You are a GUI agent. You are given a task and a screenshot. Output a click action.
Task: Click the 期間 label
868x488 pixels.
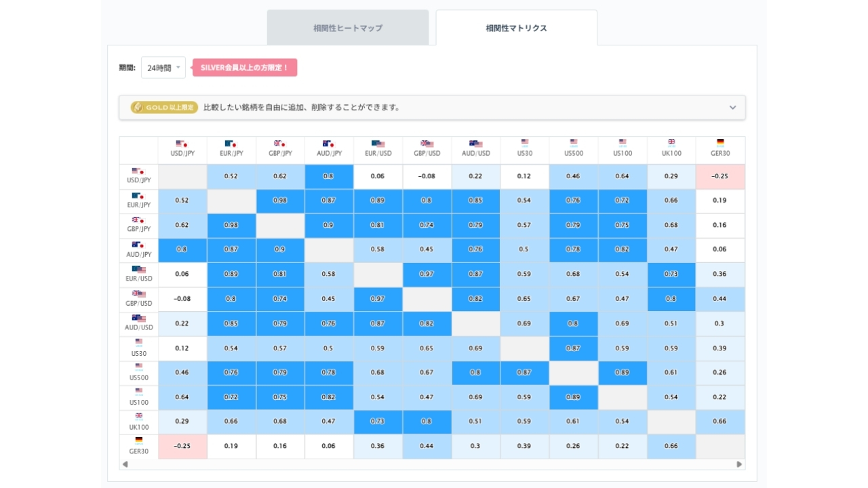127,68
